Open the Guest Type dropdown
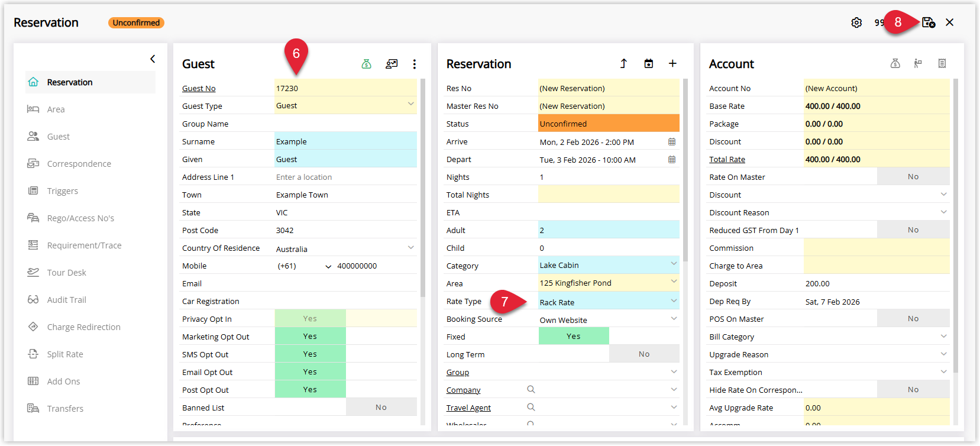The image size is (980, 446). (x=411, y=104)
